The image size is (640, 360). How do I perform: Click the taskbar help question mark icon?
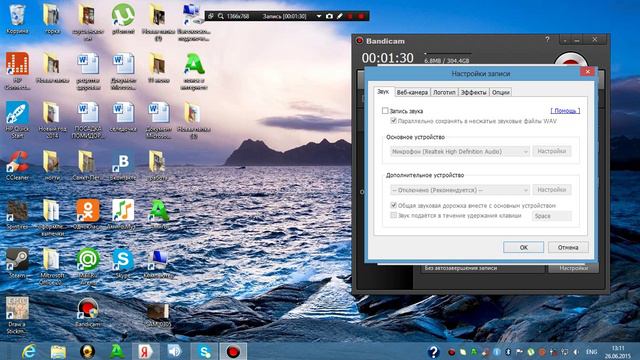pyautogui.click(x=433, y=351)
